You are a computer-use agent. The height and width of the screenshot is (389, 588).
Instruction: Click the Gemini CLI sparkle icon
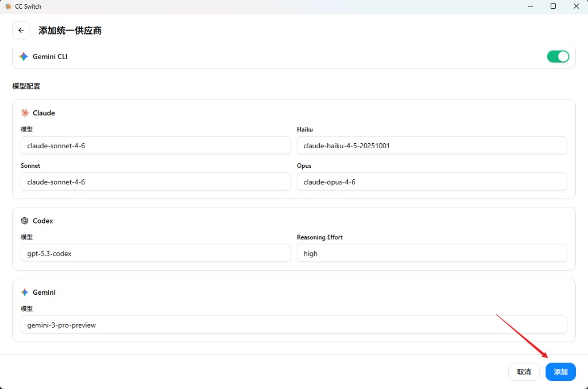(x=24, y=56)
